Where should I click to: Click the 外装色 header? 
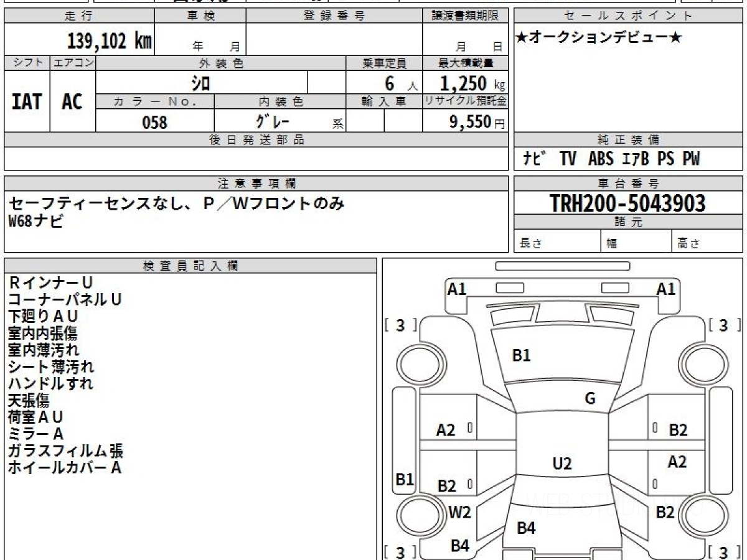220,63
